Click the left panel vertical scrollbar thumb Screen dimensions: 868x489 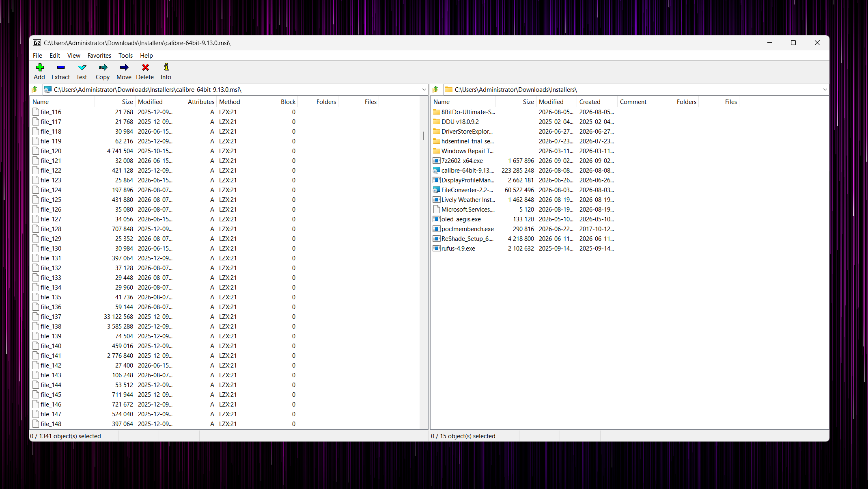tap(423, 136)
